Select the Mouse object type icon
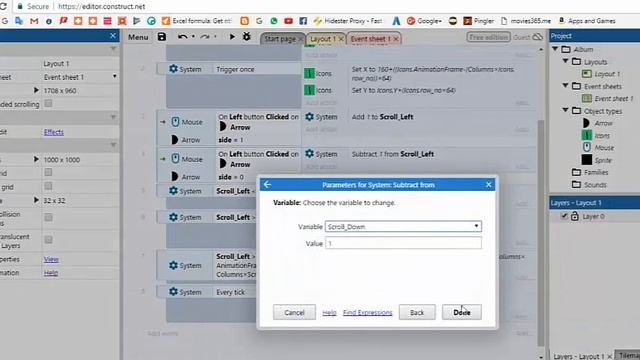Image resolution: width=640 pixels, height=360 pixels. tap(587, 147)
